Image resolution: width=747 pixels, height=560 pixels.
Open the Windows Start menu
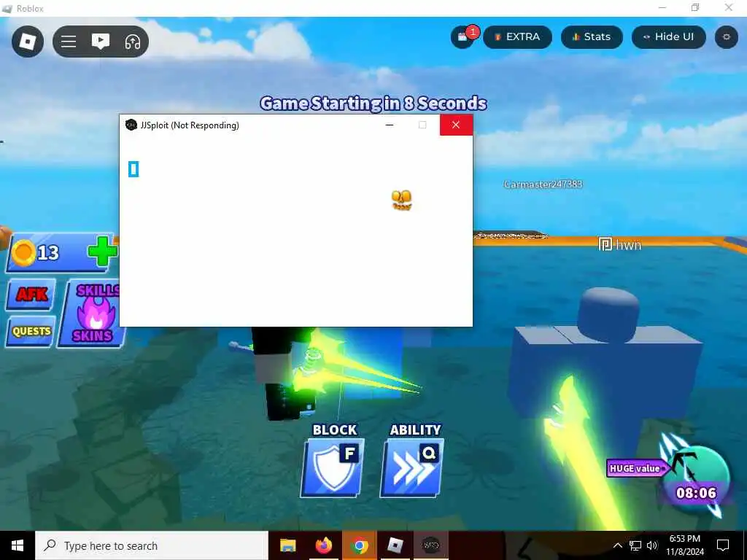(x=18, y=545)
